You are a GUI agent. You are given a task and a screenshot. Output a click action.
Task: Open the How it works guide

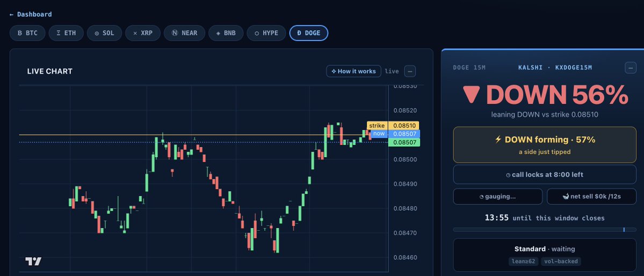(353, 71)
